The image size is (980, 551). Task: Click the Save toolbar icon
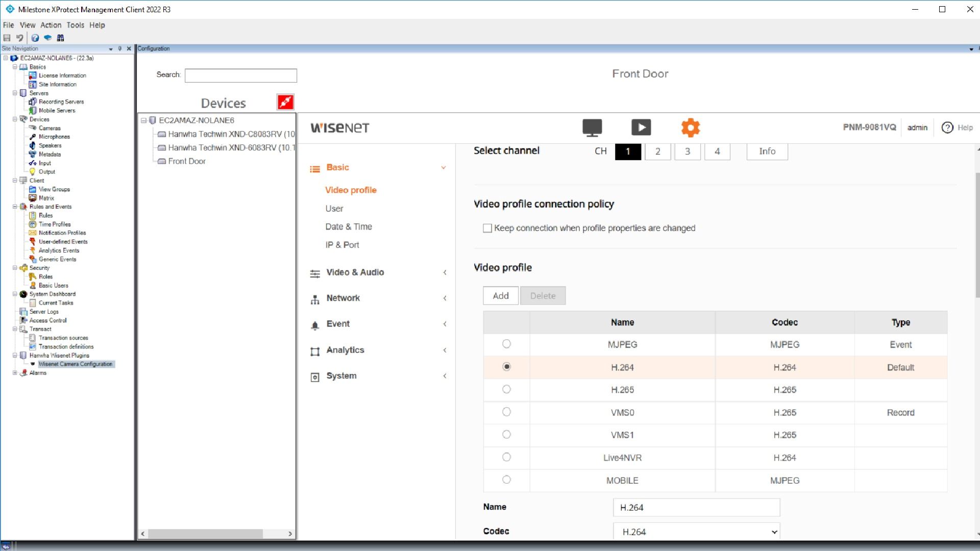pyautogui.click(x=7, y=38)
